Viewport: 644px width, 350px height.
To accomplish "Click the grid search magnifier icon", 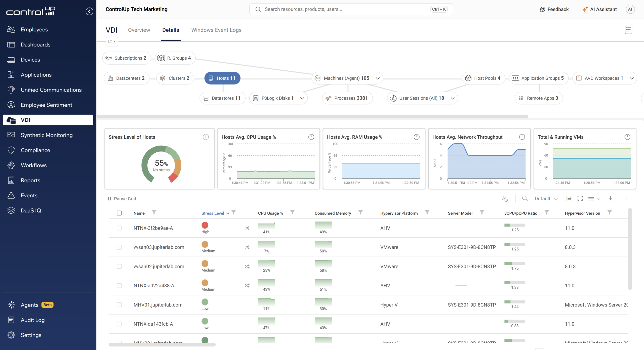I will tap(525, 198).
